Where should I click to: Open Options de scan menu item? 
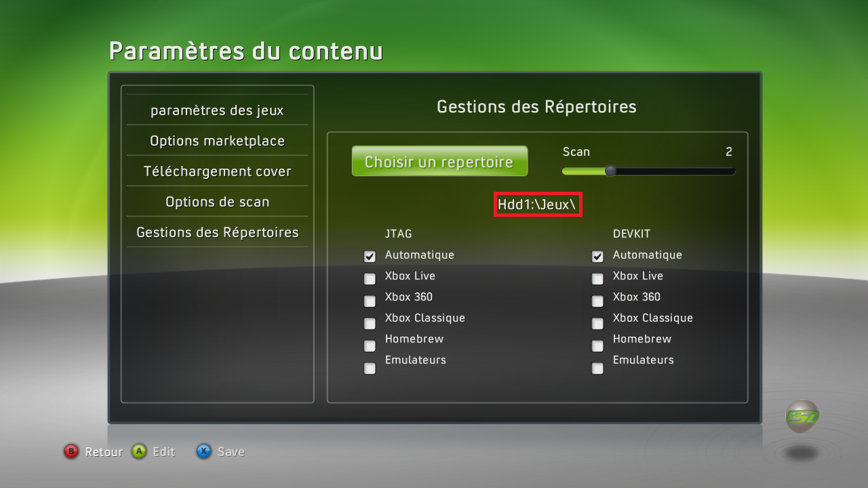click(x=217, y=202)
